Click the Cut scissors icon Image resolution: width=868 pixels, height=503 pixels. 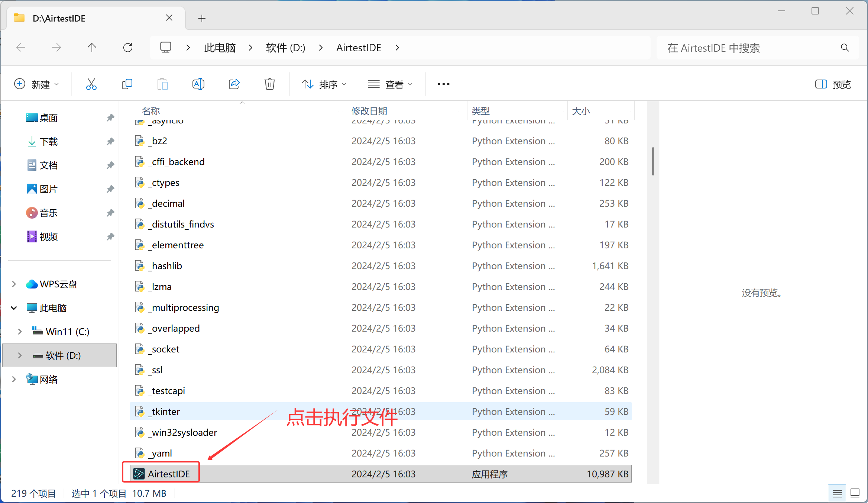91,84
